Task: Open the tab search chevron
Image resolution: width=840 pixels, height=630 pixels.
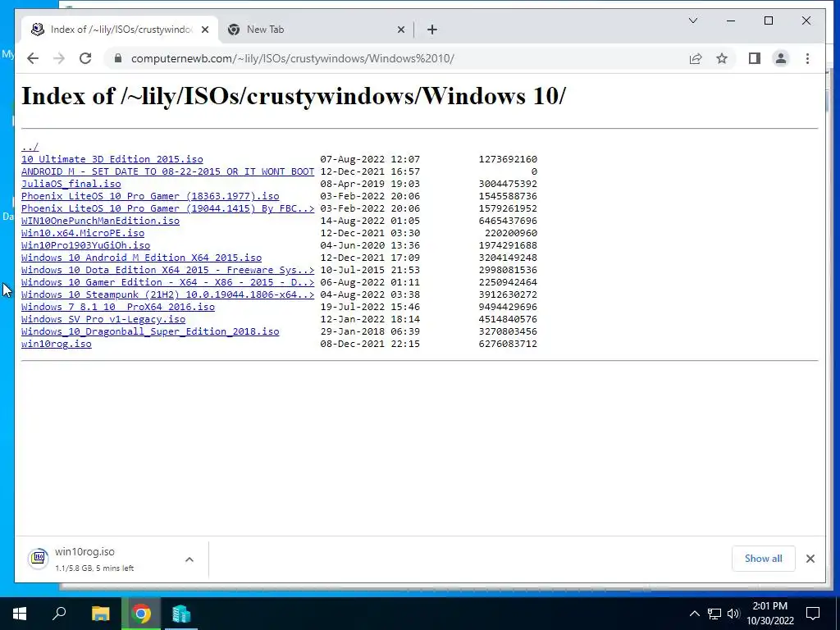Action: 692,21
